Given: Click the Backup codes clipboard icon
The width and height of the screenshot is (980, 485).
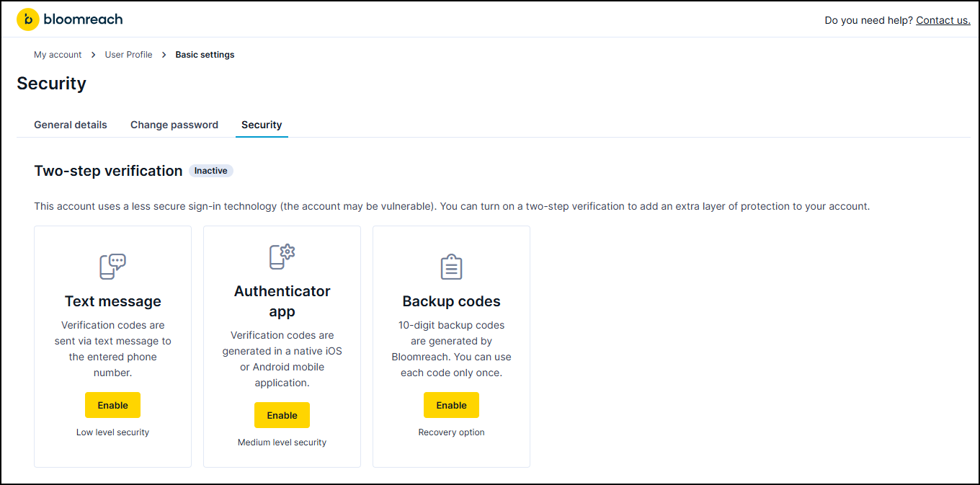Looking at the screenshot, I should click(451, 267).
